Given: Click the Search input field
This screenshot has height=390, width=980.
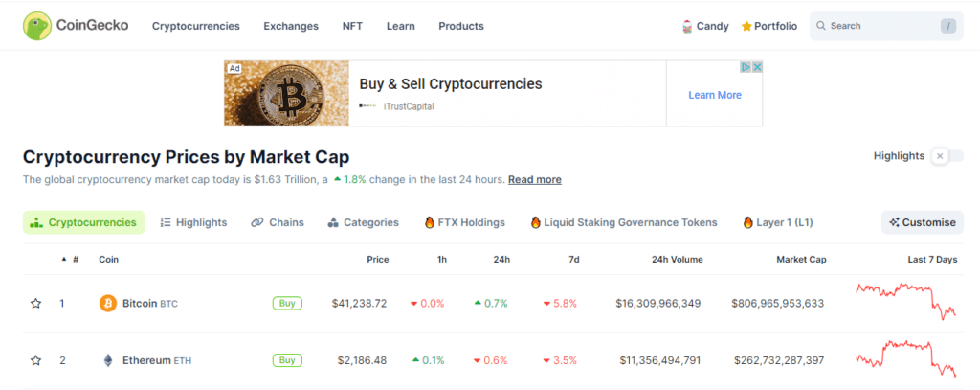Looking at the screenshot, I should point(879,26).
